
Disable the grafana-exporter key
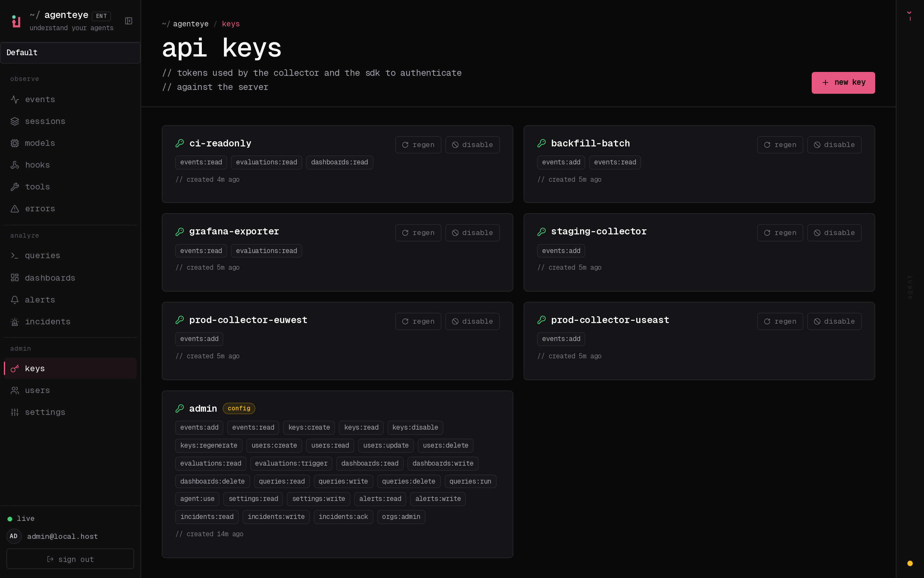472,233
